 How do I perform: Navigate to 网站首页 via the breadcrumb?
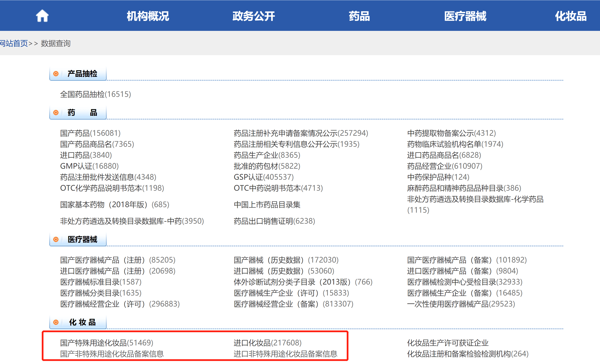tap(14, 43)
